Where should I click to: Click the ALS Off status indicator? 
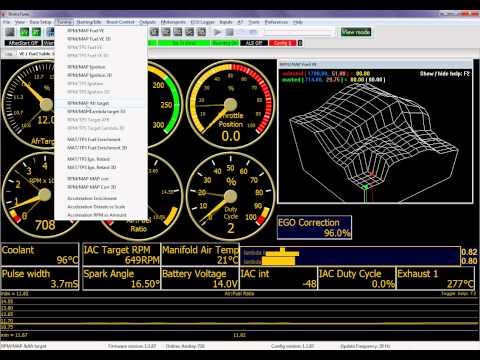coord(254,43)
